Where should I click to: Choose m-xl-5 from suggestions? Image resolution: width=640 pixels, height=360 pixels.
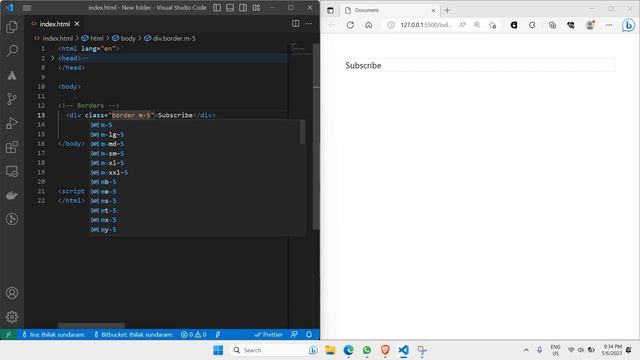tap(197, 163)
